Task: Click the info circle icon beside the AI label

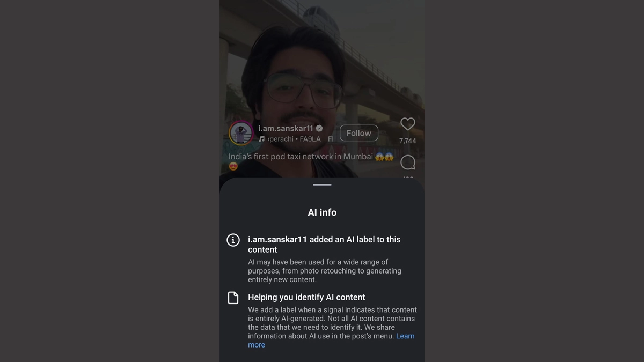Action: point(233,240)
